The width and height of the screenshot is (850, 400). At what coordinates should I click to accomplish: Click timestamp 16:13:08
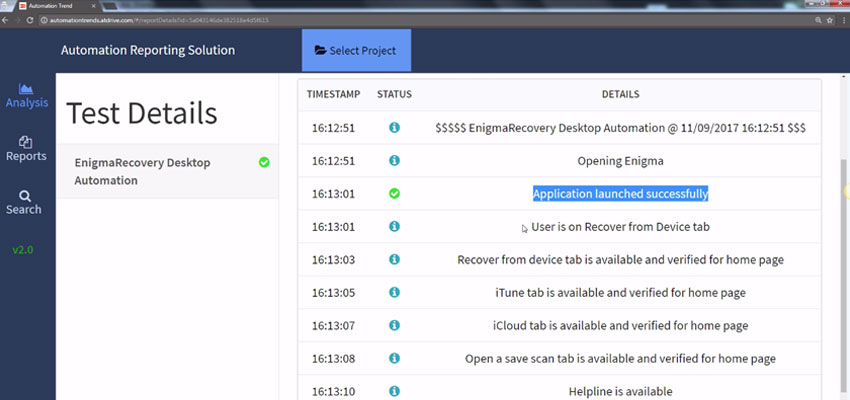click(333, 359)
